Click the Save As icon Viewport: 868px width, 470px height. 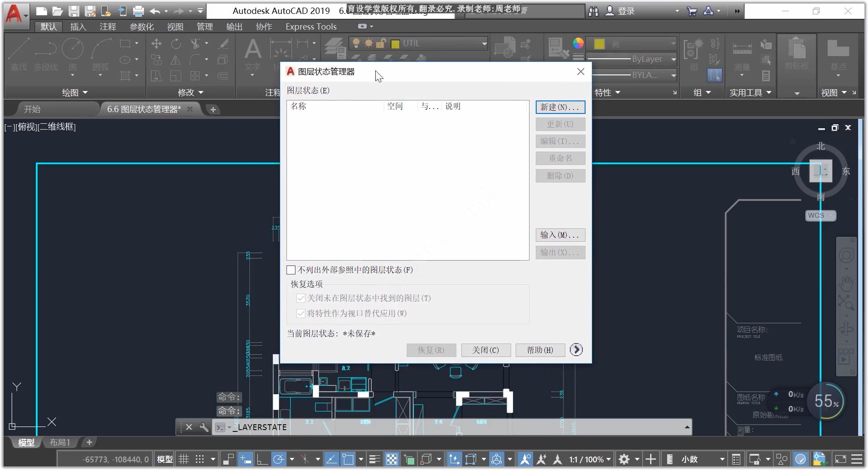[91, 11]
